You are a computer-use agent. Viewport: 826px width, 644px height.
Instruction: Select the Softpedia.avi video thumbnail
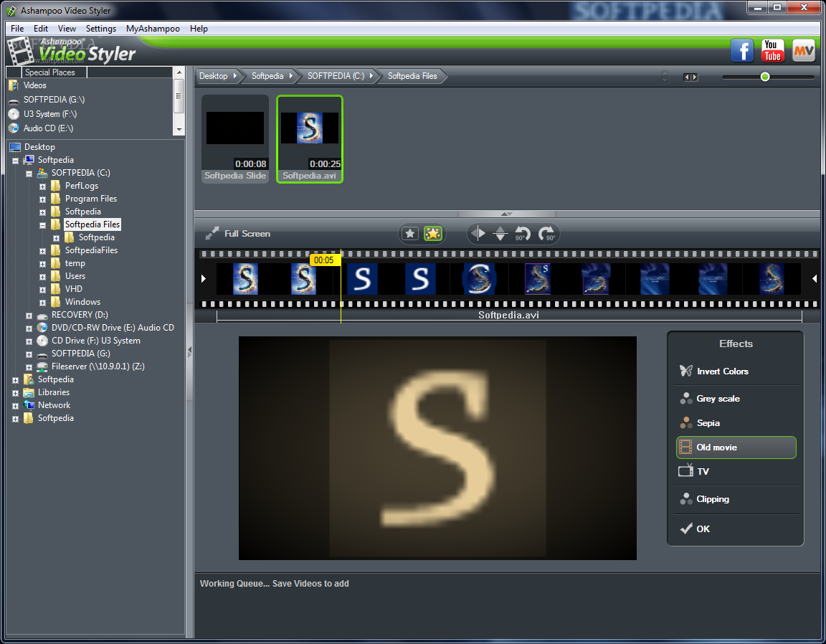point(310,139)
